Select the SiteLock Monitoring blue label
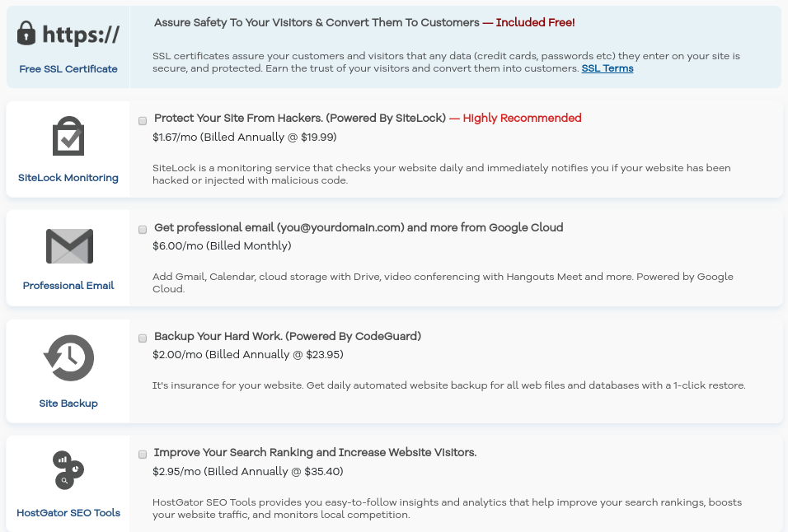This screenshot has width=788, height=532. click(x=68, y=178)
